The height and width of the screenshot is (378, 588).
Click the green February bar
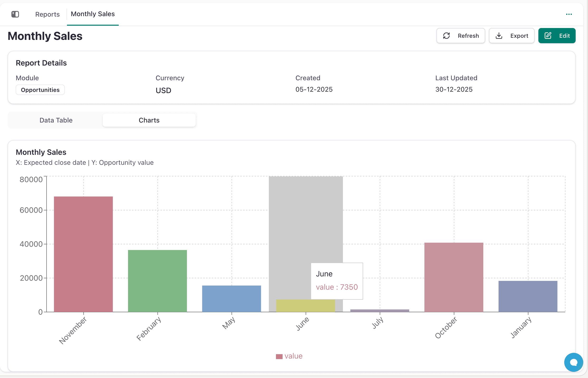[x=157, y=281]
